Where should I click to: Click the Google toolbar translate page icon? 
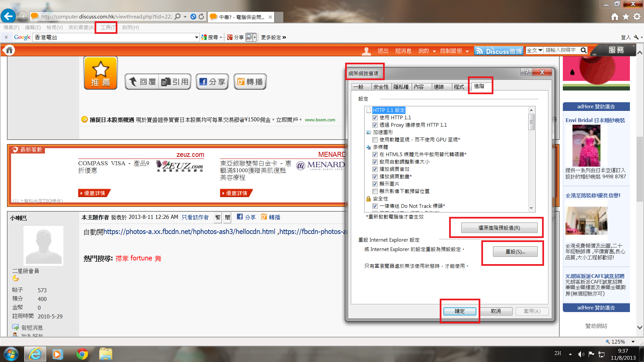coord(249,37)
